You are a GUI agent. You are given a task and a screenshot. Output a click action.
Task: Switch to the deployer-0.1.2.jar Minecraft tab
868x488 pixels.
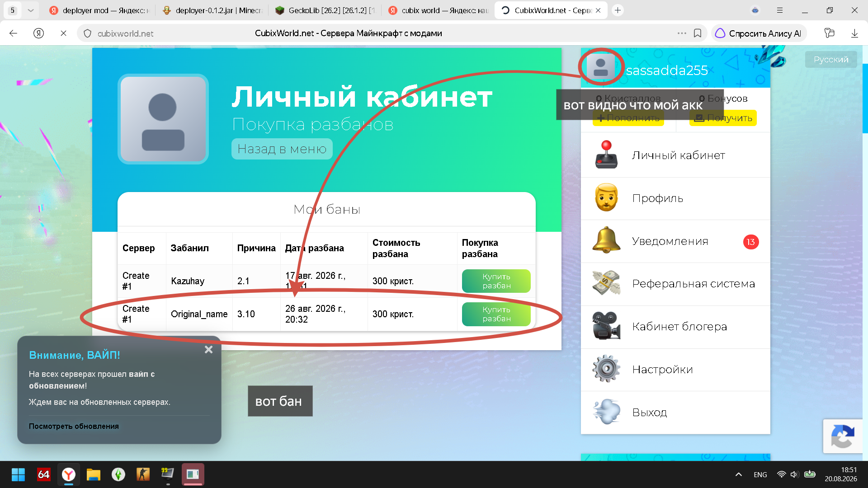pos(212,10)
